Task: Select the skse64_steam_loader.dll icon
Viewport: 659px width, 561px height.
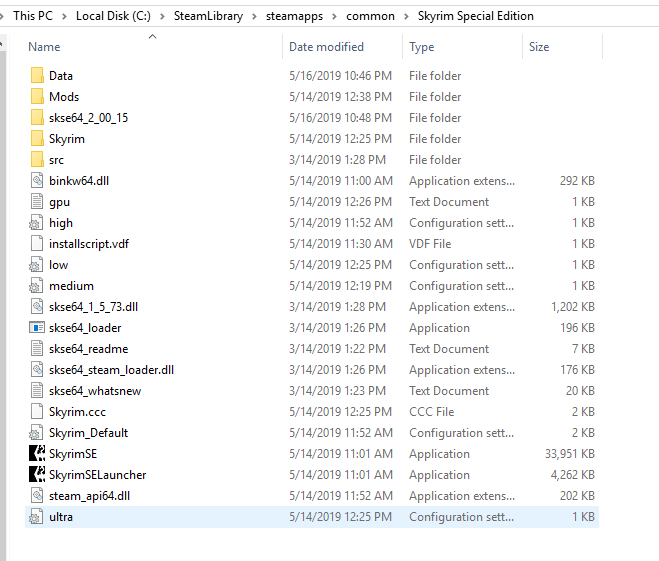Action: click(37, 370)
